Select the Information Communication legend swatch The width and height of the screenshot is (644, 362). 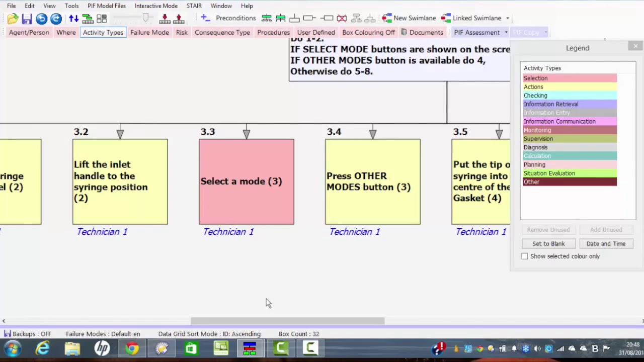(x=570, y=121)
